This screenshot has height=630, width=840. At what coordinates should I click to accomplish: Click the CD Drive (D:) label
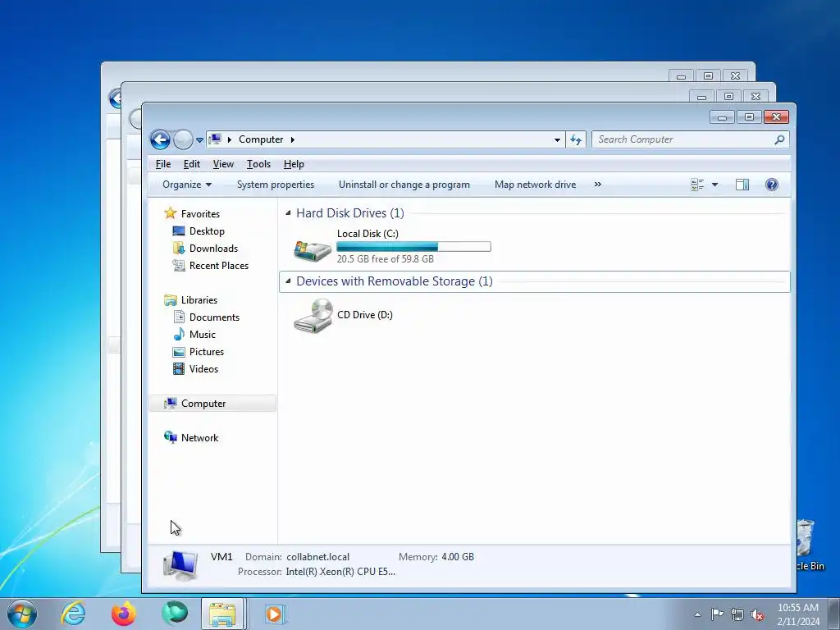[x=365, y=315]
